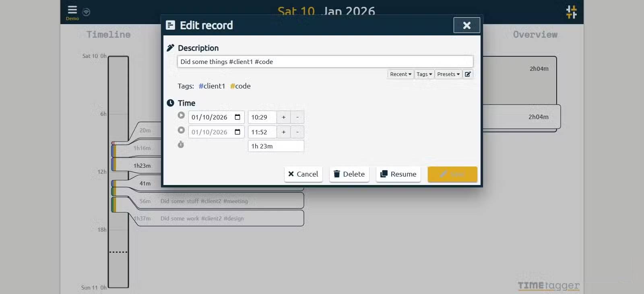Click the stop time icon
644x294 pixels.
(181, 130)
